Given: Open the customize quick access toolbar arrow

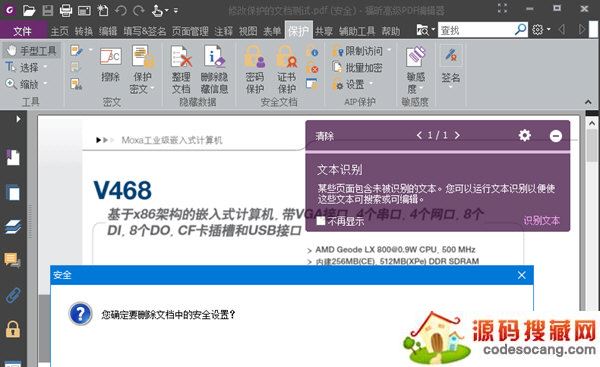Looking at the screenshot, I should pyautogui.click(x=176, y=10).
